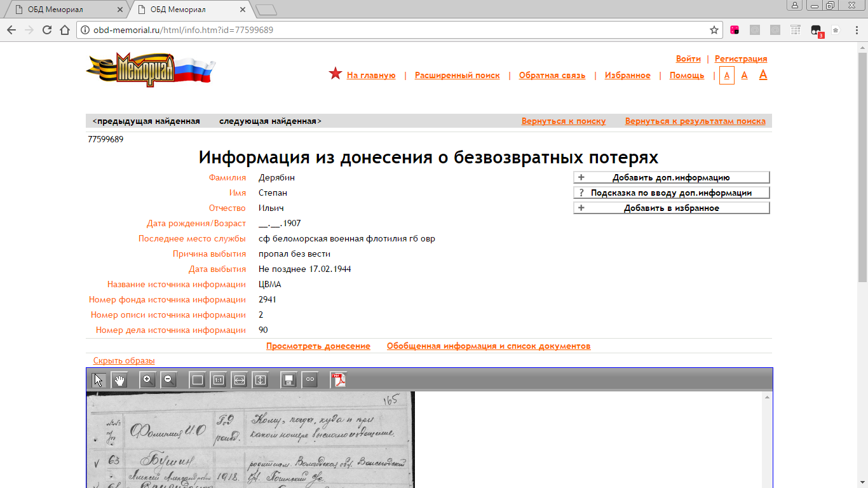
Task: Click the browser back arrow
Action: (x=11, y=30)
